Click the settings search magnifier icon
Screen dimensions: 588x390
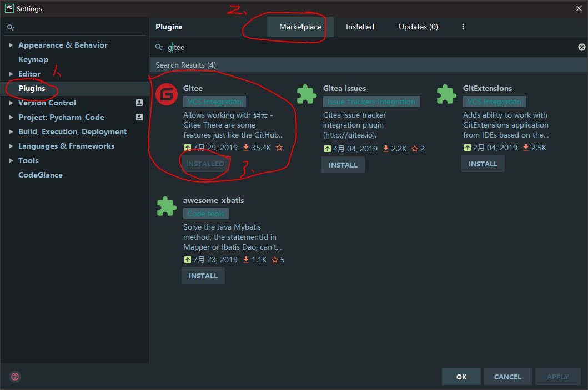point(11,27)
